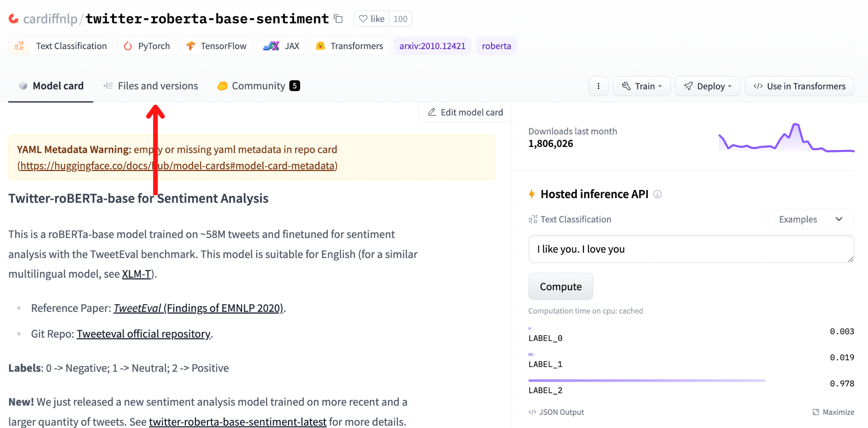Click the LABEL_0 result text

click(x=545, y=338)
